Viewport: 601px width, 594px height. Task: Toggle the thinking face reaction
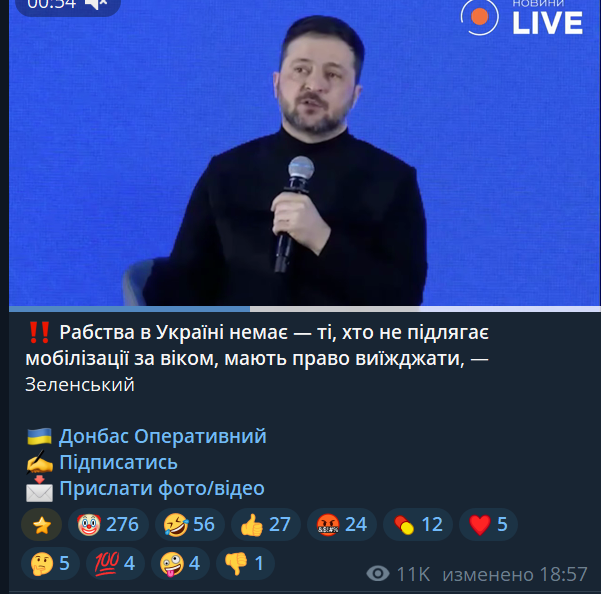point(51,563)
